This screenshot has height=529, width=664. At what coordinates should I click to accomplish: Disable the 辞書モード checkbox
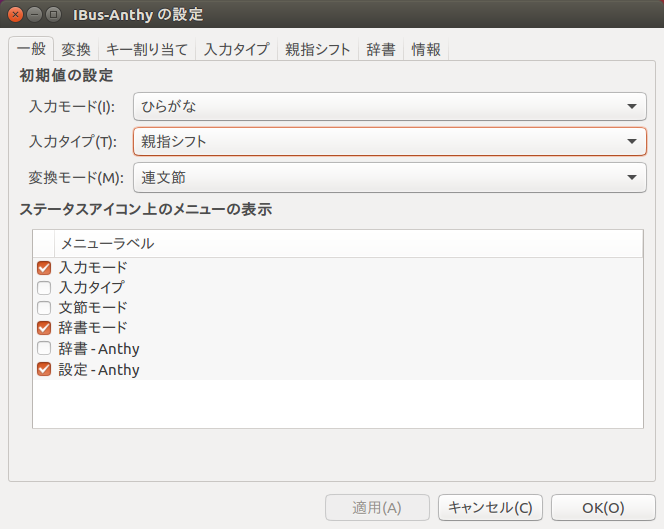click(44, 328)
